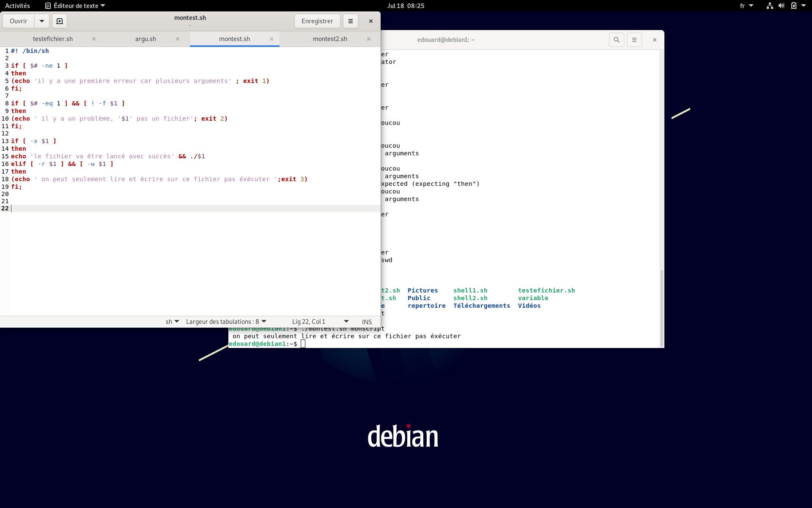This screenshot has width=812, height=508.
Task: Click the shebang line '#! /bin/sh'
Action: pyautogui.click(x=30, y=51)
